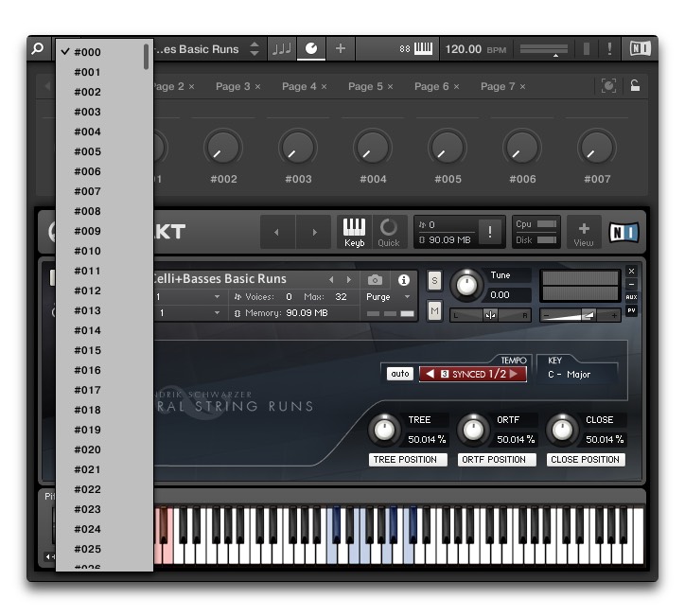Open the Purge dropdown menu

(388, 296)
